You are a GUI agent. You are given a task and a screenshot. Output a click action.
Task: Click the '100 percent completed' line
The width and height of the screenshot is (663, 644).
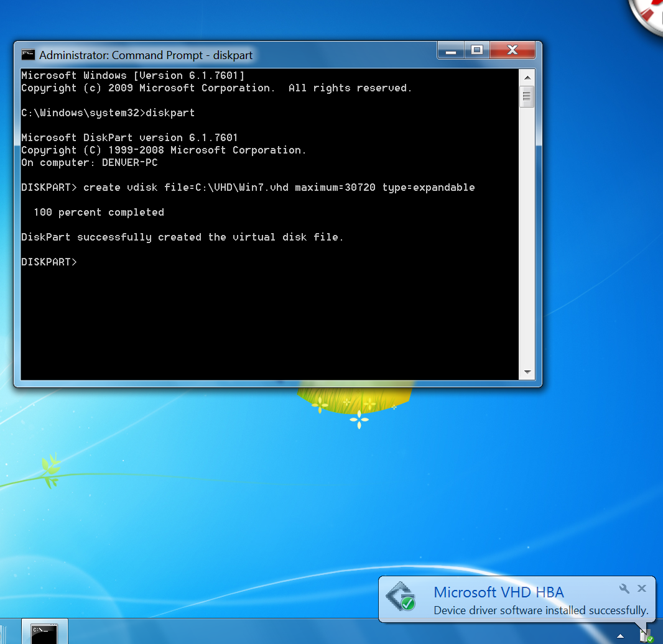pyautogui.click(x=98, y=212)
